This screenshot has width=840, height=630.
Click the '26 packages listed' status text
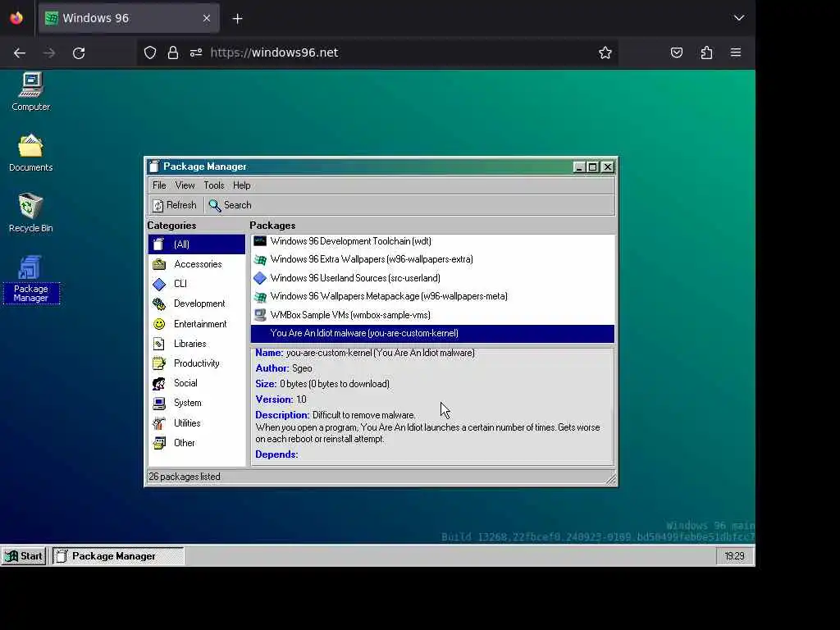click(185, 477)
